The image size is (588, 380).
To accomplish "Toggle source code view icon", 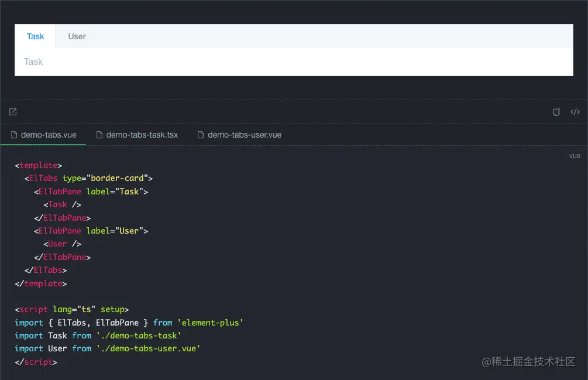I will (x=575, y=112).
